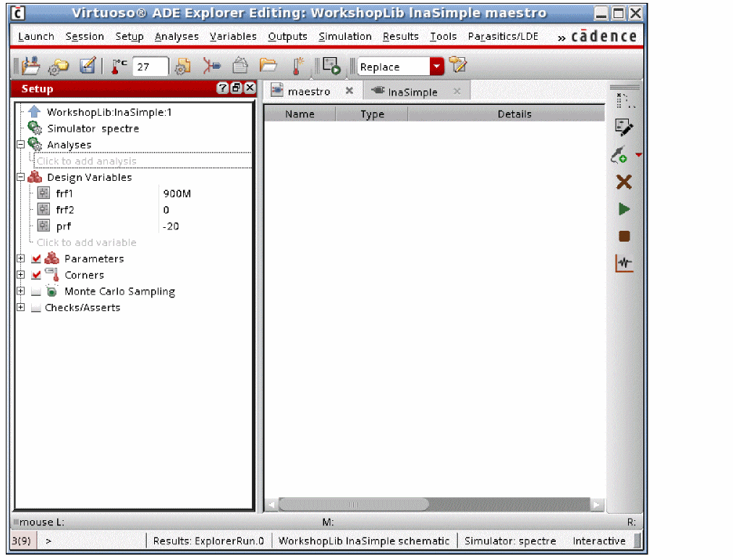Click the 0 value of frf2

pyautogui.click(x=166, y=210)
